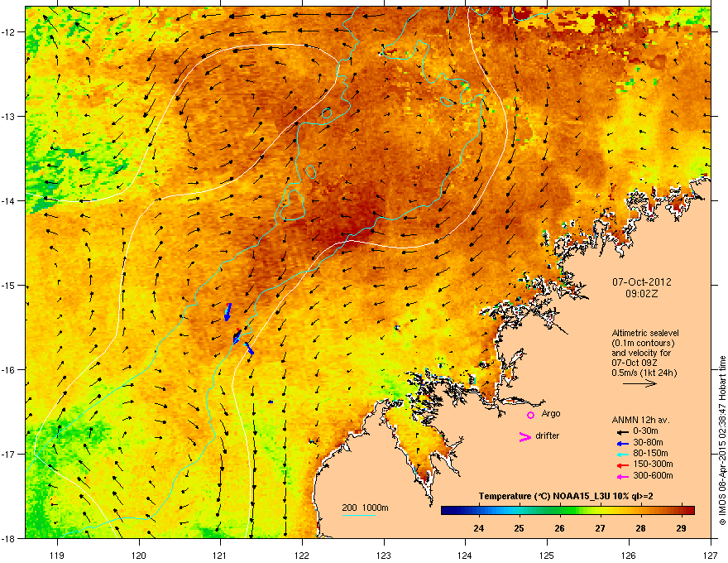Click the '200 1000m' contour label

tap(366, 508)
